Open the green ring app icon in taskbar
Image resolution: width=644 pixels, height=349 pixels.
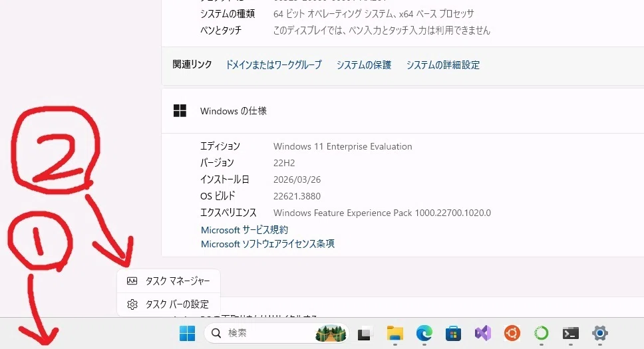click(542, 334)
